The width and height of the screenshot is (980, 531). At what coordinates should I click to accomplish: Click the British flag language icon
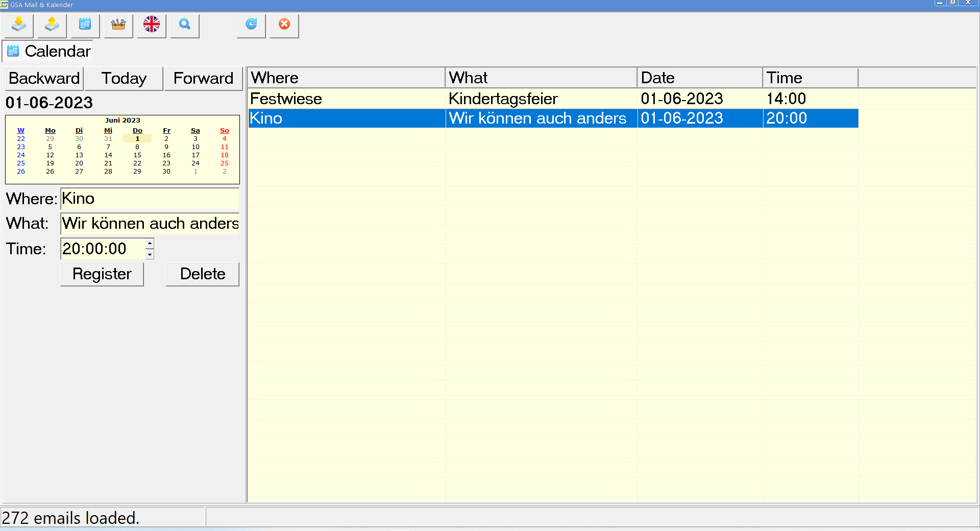point(152,25)
